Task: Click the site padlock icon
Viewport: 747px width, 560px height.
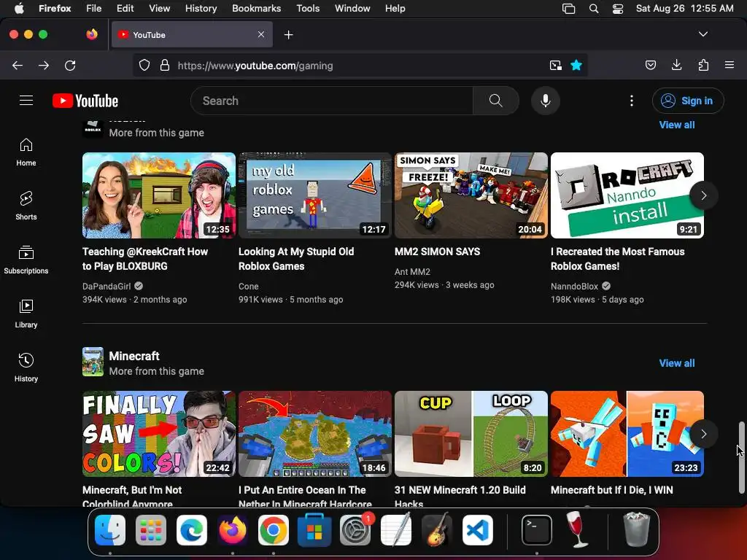Action: pyautogui.click(x=165, y=65)
